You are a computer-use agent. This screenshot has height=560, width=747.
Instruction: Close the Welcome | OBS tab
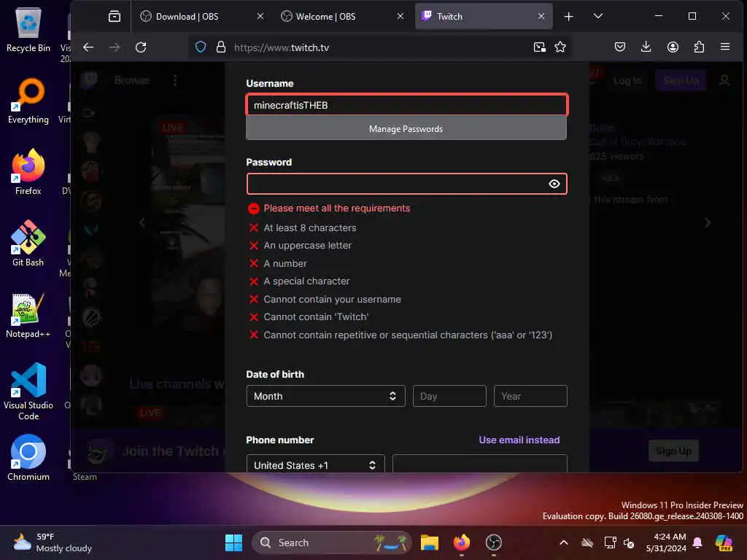click(x=400, y=16)
